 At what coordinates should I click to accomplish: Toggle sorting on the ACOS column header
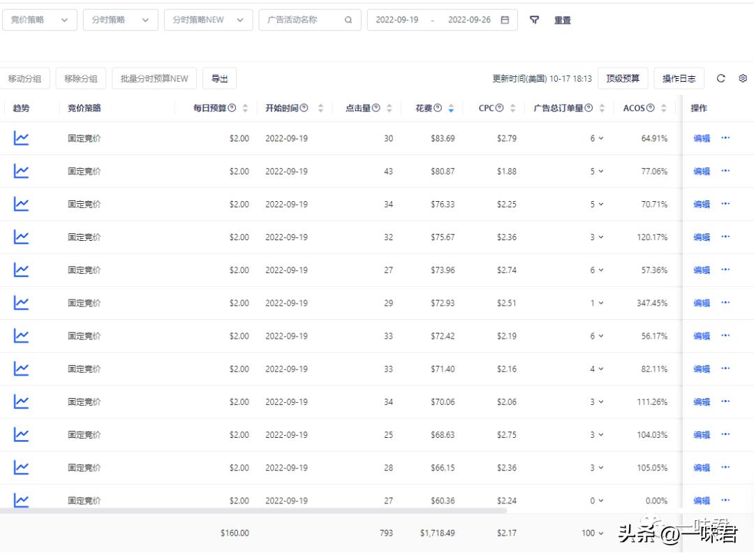pos(665,108)
